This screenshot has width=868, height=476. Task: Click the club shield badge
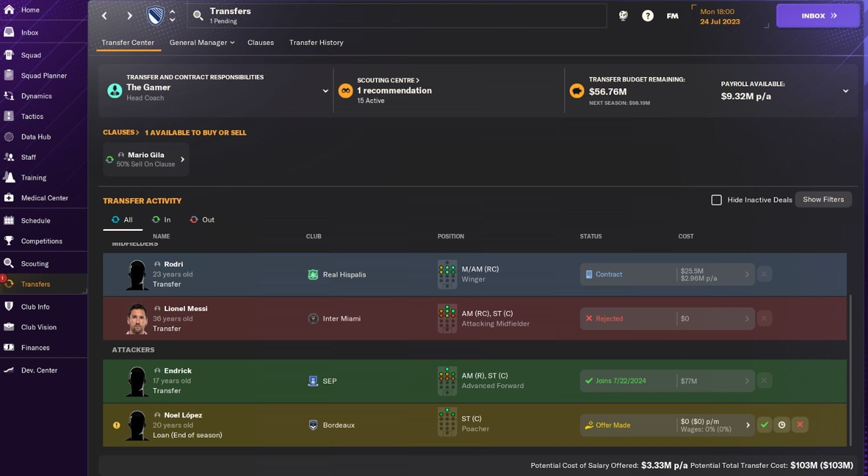pyautogui.click(x=155, y=16)
